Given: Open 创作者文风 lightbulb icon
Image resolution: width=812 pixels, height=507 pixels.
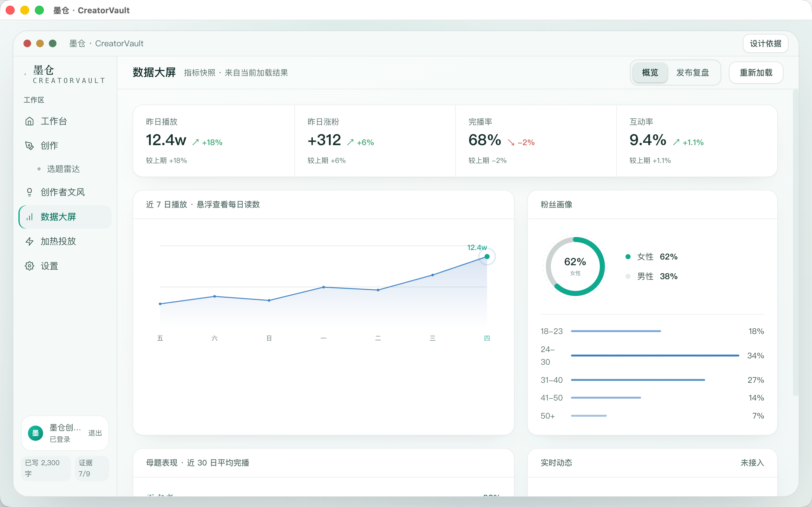Looking at the screenshot, I should coord(29,192).
